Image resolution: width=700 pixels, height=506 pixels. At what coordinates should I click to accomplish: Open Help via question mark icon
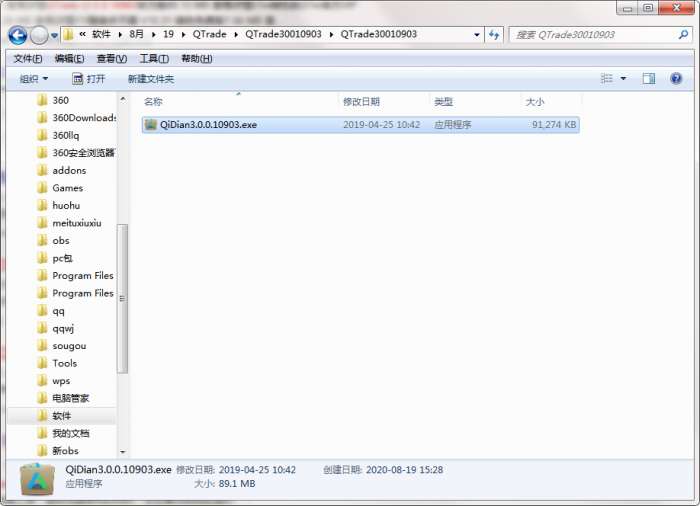point(676,79)
